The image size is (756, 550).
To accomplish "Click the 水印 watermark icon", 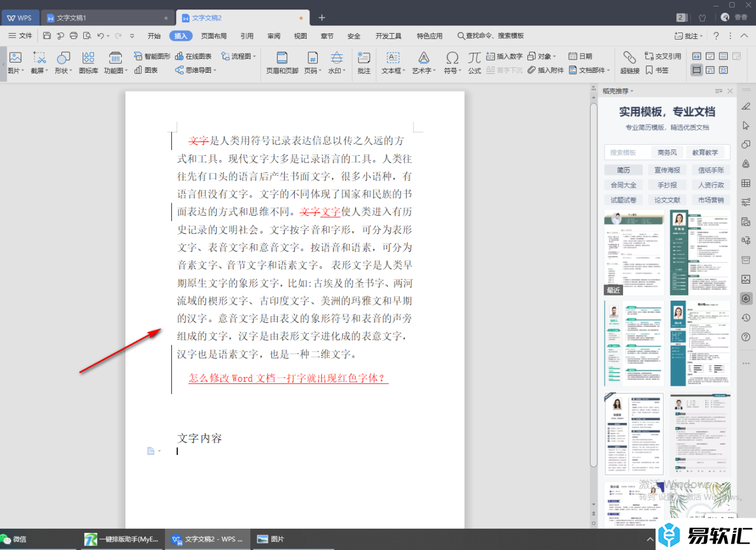I will (337, 58).
